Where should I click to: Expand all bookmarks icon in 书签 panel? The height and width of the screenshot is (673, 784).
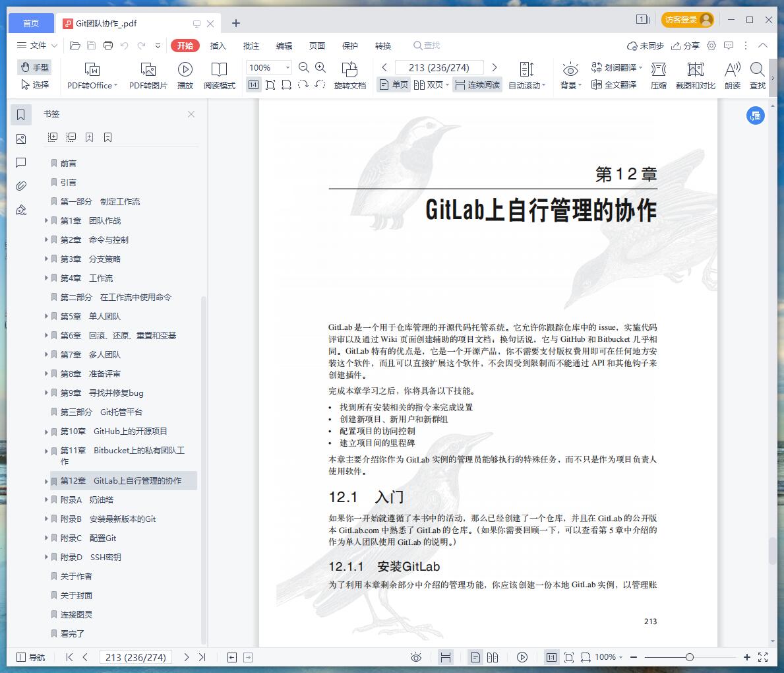point(53,137)
